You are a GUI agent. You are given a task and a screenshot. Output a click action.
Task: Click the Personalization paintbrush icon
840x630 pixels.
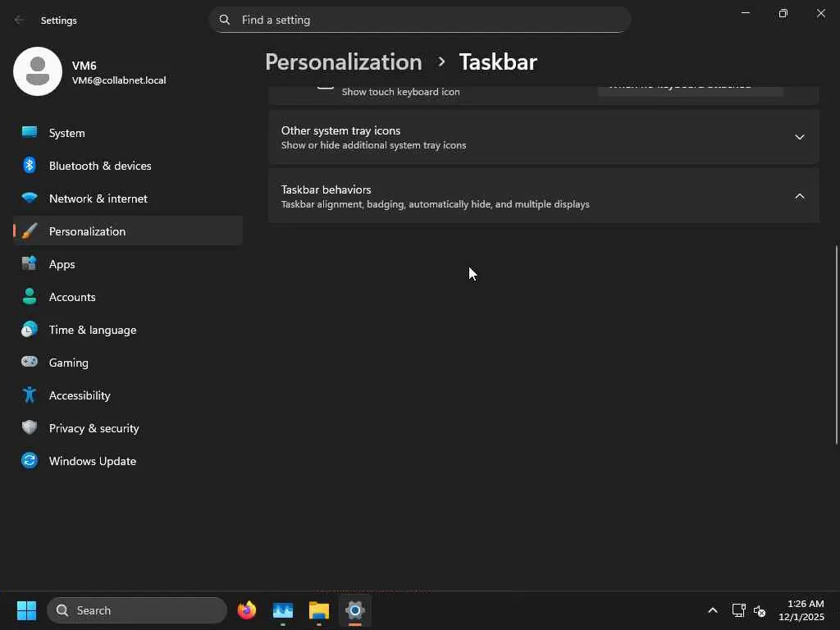30,231
